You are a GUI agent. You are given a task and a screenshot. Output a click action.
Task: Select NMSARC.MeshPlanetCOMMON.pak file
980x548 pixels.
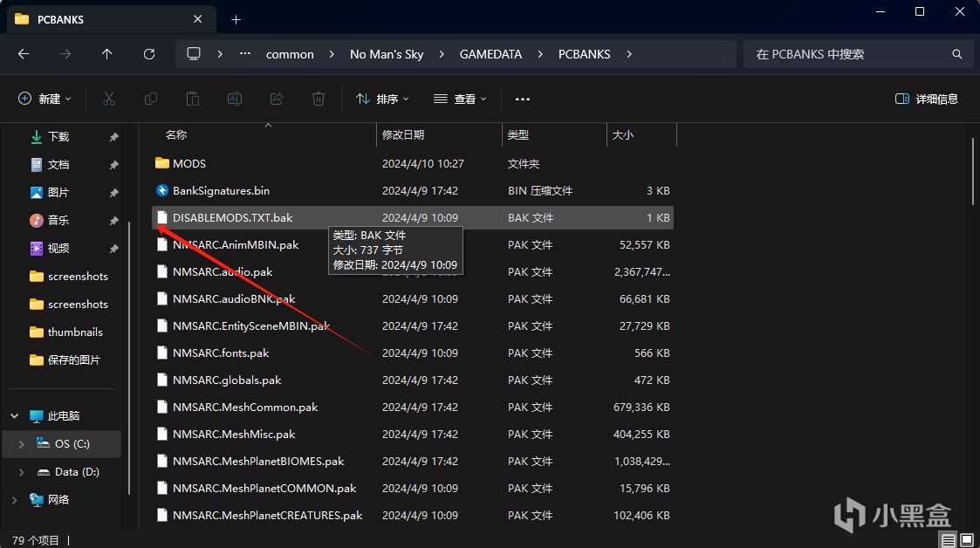pyautogui.click(x=413, y=488)
